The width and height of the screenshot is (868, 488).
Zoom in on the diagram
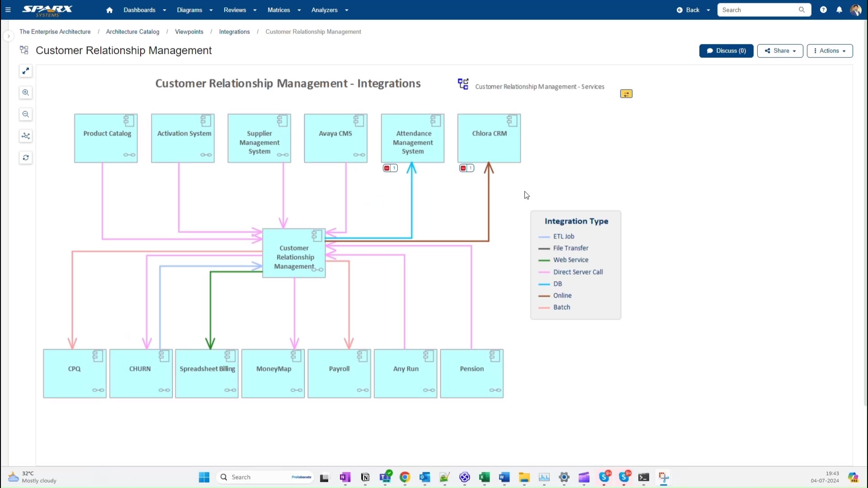(x=26, y=93)
